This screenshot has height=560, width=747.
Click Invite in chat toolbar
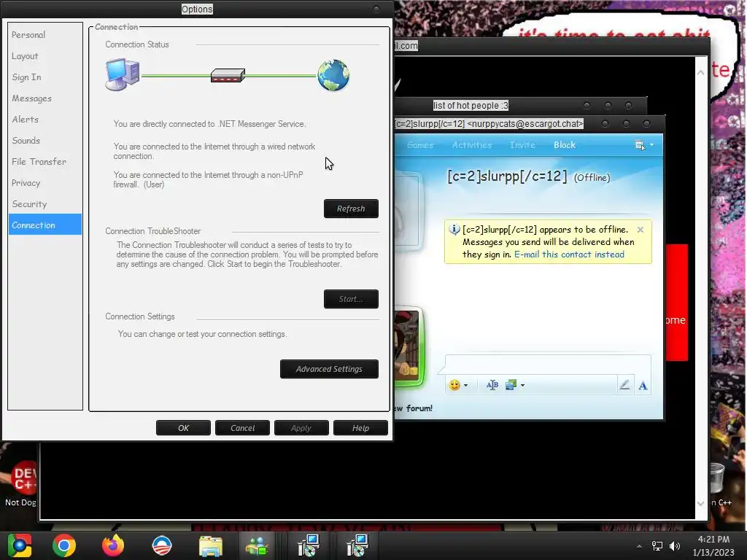[522, 145]
